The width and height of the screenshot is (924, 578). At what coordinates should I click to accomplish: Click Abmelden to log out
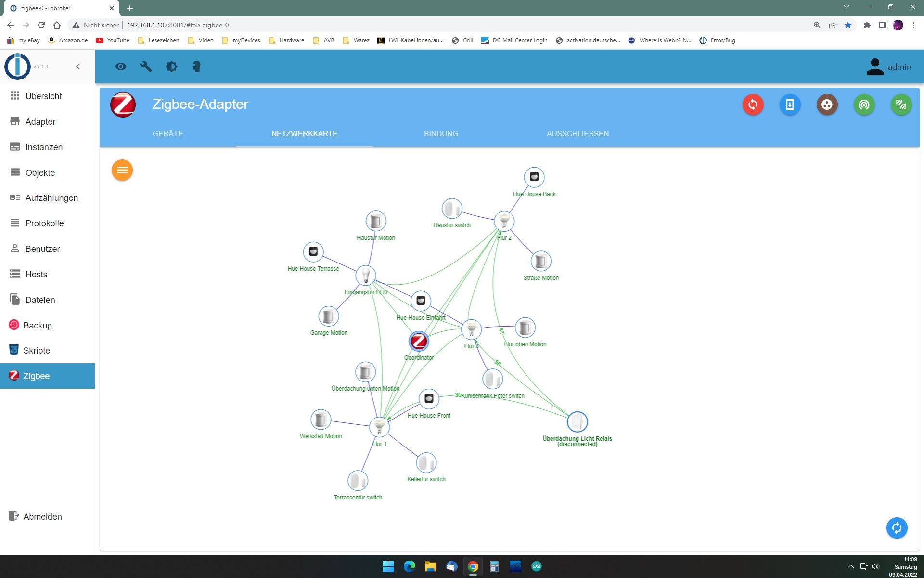coord(42,516)
